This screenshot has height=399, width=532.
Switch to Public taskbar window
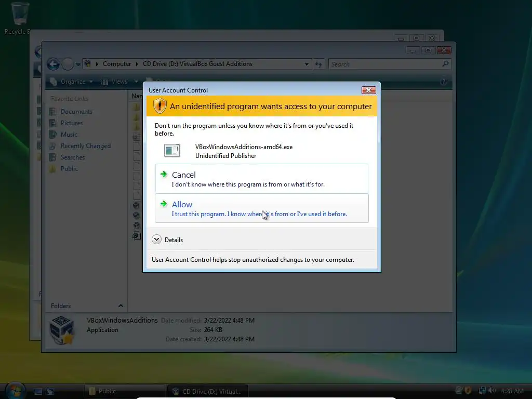pyautogui.click(x=124, y=391)
